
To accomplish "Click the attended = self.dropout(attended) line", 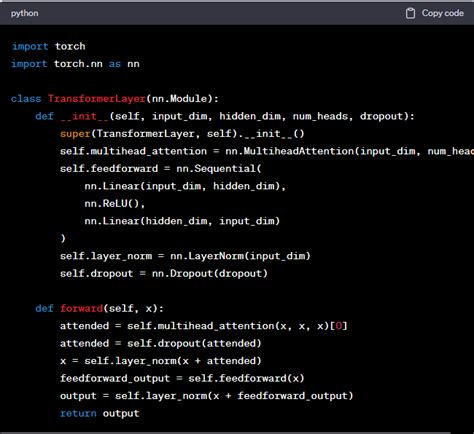I will click(161, 343).
